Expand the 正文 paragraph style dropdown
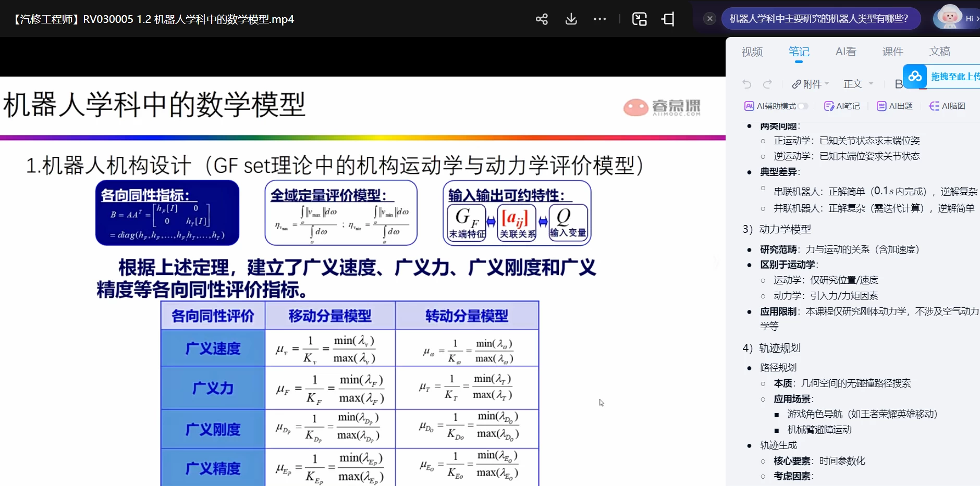Screen dimensions: 980x486 click(857, 84)
